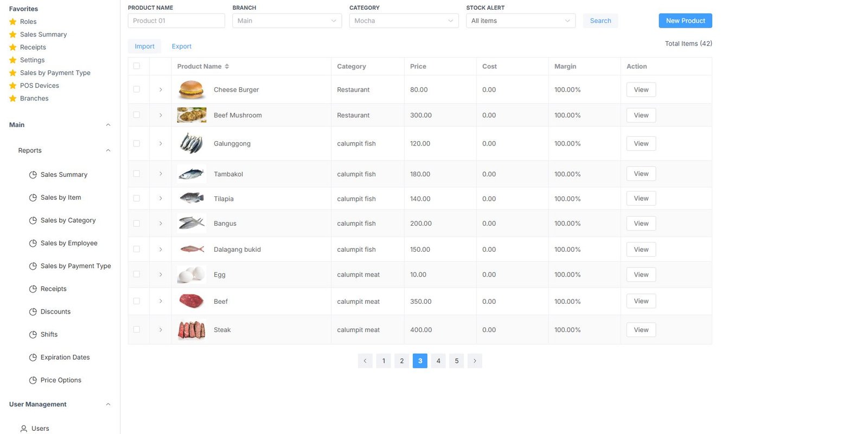Click the Product Name search field
This screenshot has width=868, height=434.
[x=176, y=21]
